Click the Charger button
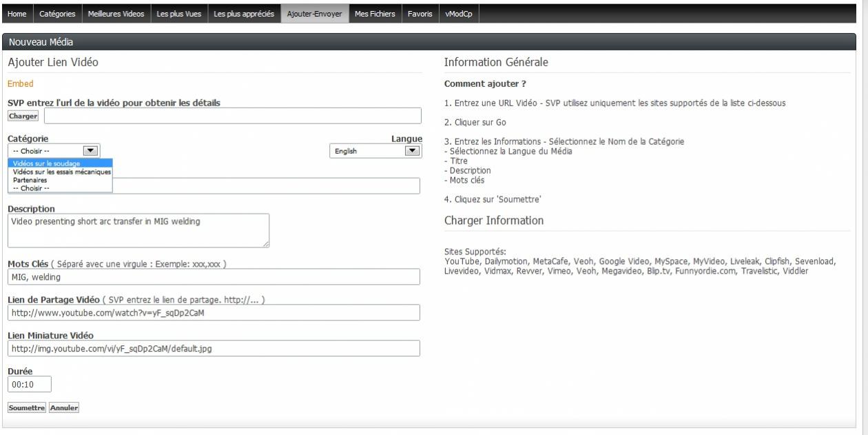Screen dimensions: 868x435 (x=23, y=116)
